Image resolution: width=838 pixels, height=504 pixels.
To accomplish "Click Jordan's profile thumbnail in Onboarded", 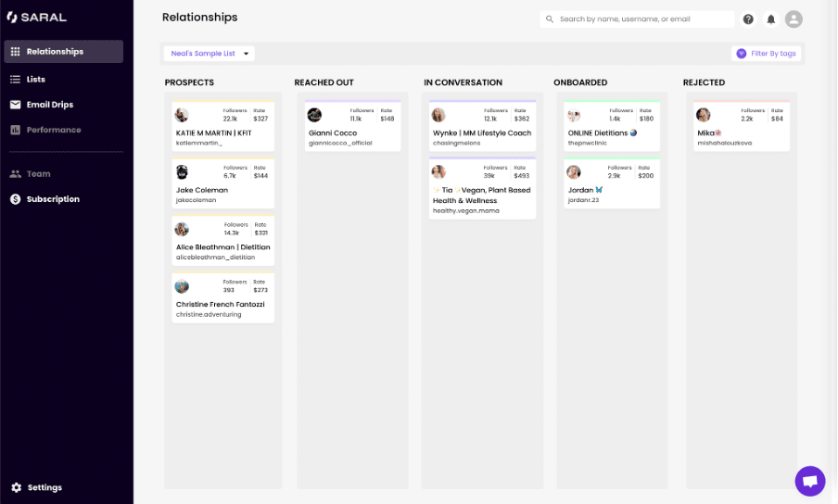I will coord(574,172).
